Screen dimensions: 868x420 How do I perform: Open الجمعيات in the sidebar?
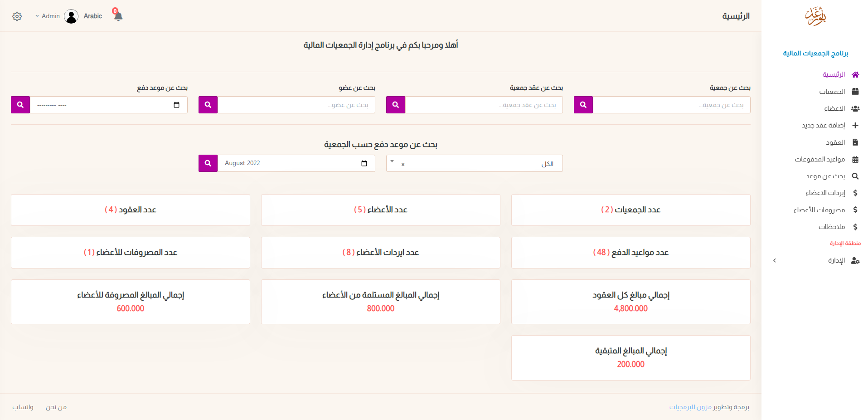832,92
